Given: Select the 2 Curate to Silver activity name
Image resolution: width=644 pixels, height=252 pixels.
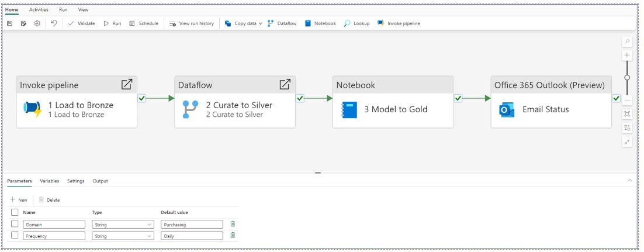Looking at the screenshot, I should tap(239, 105).
